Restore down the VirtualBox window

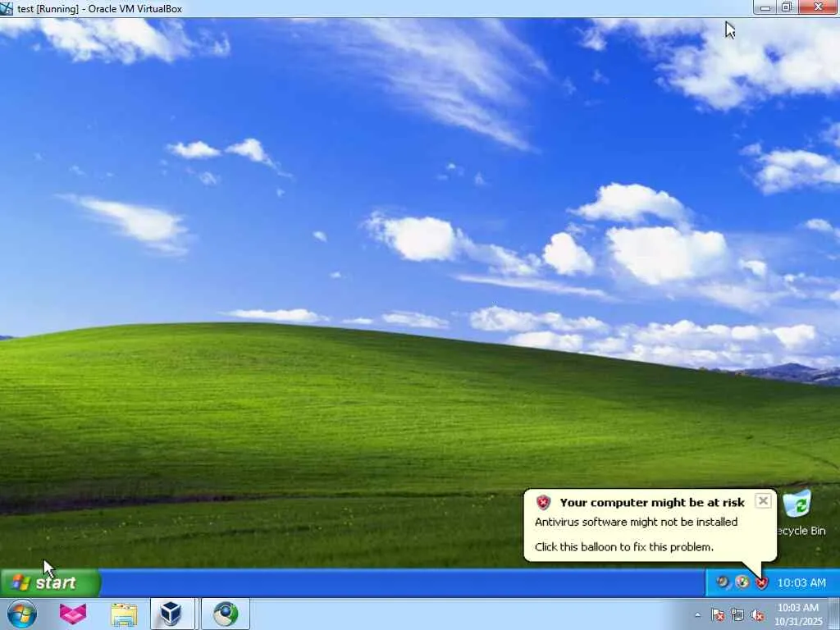787,7
